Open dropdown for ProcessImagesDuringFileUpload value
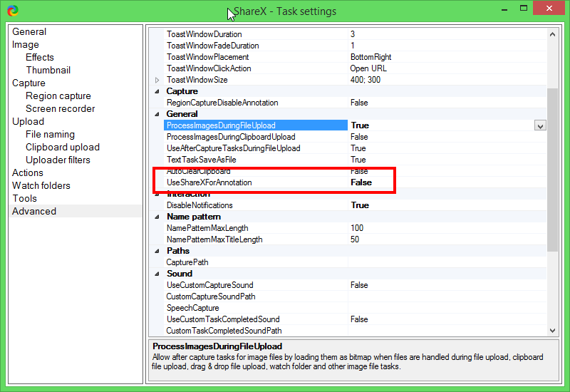The width and height of the screenshot is (570, 392). pos(540,126)
